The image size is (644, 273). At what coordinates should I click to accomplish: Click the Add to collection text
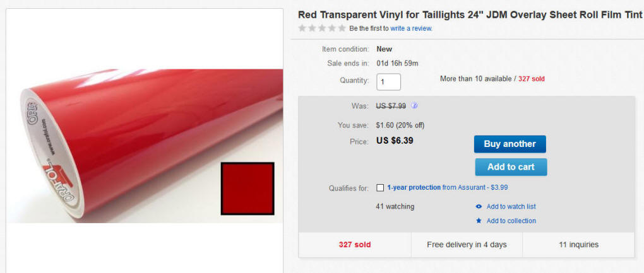(x=511, y=221)
